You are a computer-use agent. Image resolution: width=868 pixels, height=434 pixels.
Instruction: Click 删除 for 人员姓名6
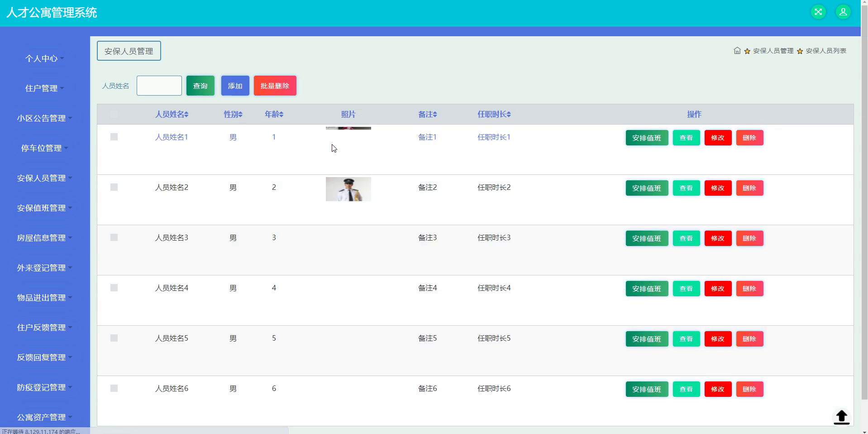pyautogui.click(x=750, y=389)
